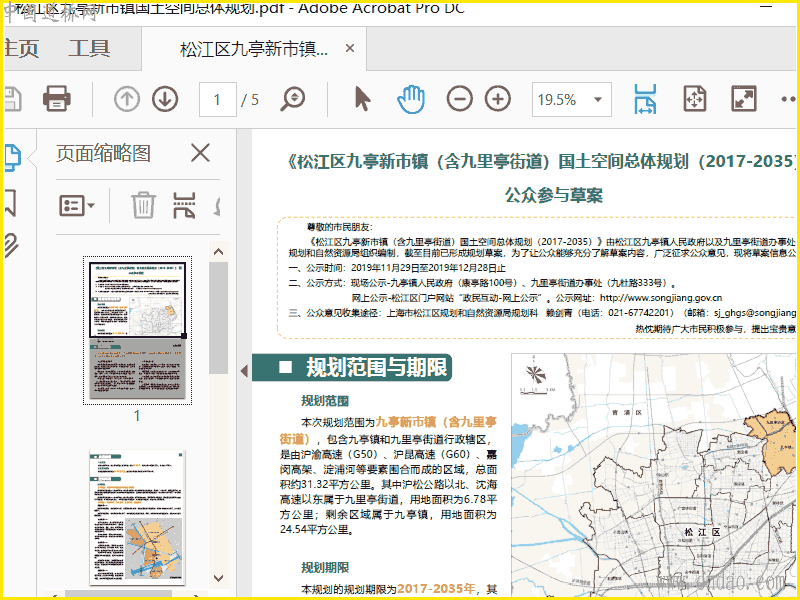Open the 19.5% zoom level dropdown
This screenshot has height=600, width=800.
(x=570, y=99)
